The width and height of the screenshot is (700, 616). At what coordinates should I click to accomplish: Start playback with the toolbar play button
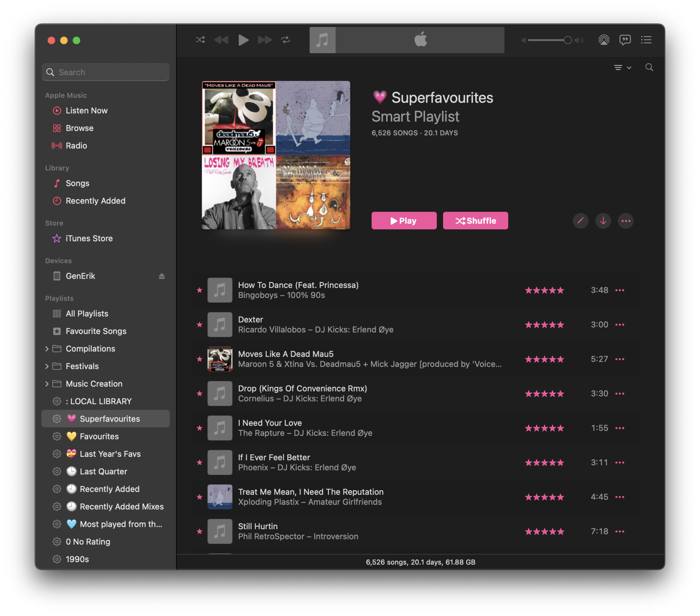(x=243, y=40)
